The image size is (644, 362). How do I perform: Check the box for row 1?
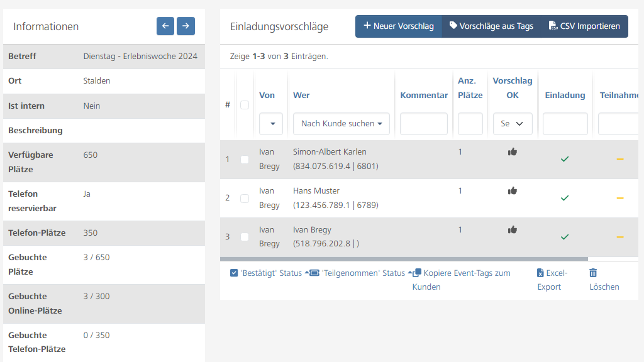tap(245, 160)
